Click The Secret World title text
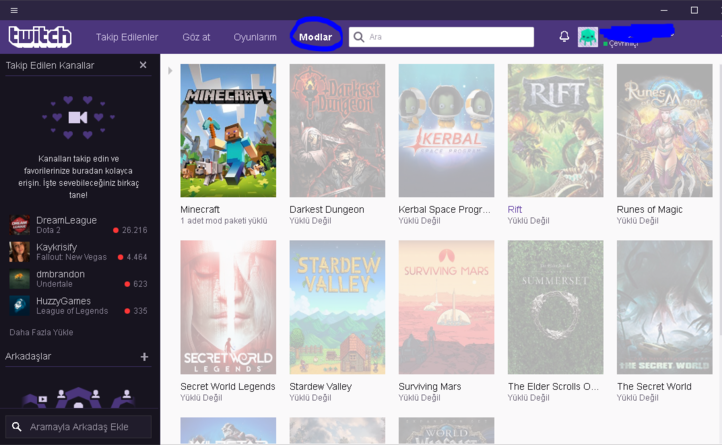Screen dimensions: 722x445 [654, 386]
